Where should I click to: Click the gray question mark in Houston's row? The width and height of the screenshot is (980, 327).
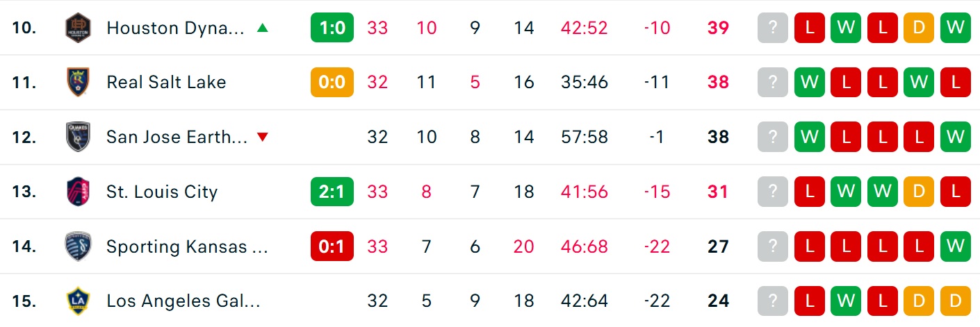point(773,28)
